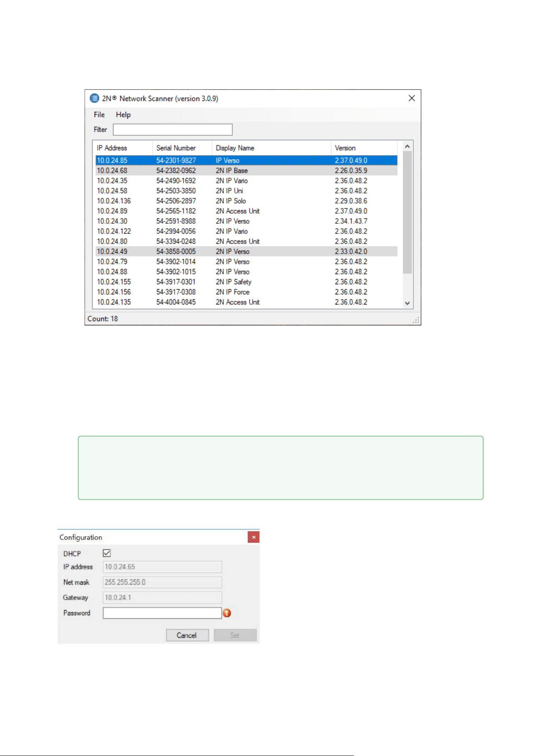The image size is (535, 756).
Task: Close the Configuration dialog
Action: (253, 537)
